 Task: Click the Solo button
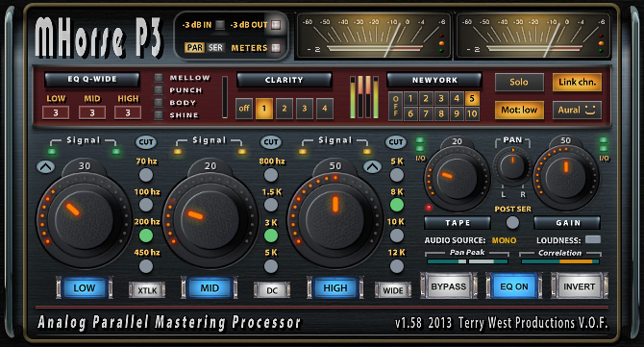[519, 82]
